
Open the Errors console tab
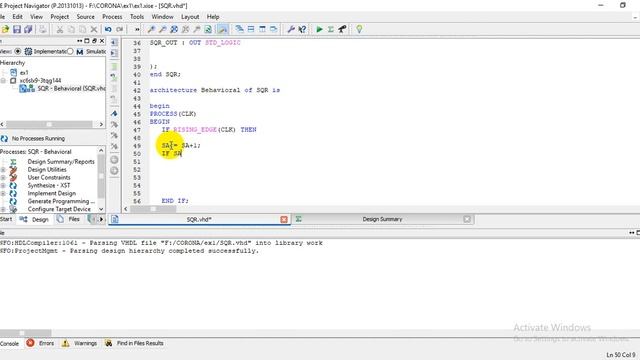[x=40, y=344]
